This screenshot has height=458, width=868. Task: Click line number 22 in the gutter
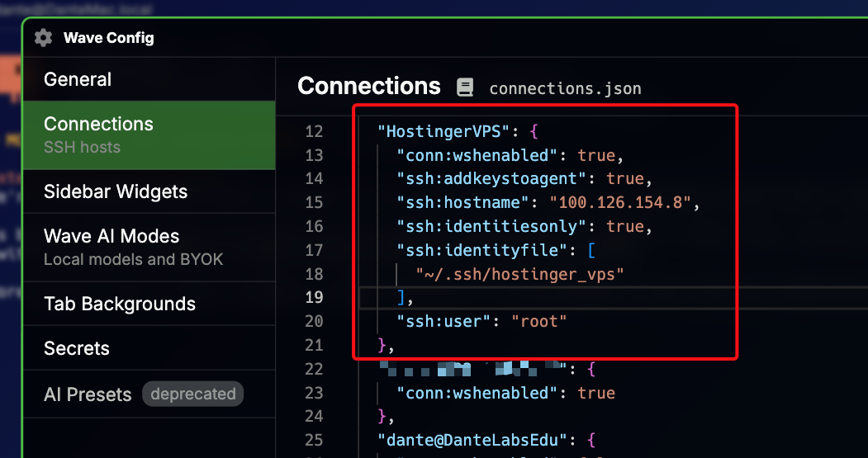point(314,369)
